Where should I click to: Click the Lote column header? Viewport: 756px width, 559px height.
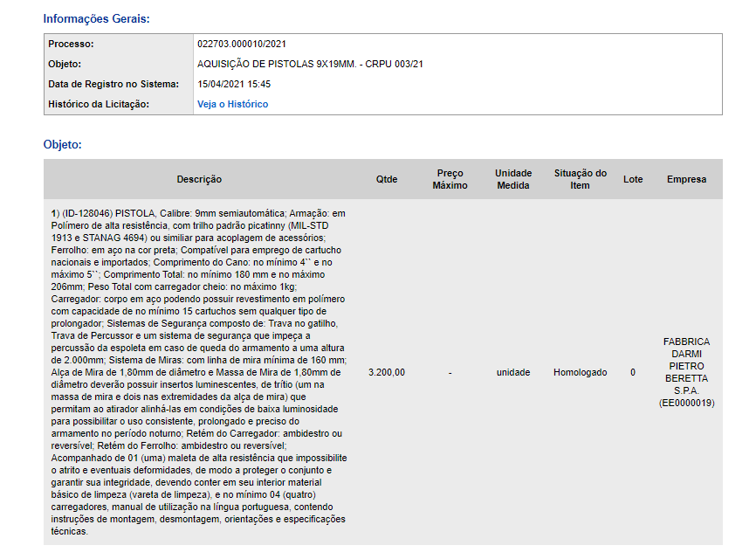[633, 179]
